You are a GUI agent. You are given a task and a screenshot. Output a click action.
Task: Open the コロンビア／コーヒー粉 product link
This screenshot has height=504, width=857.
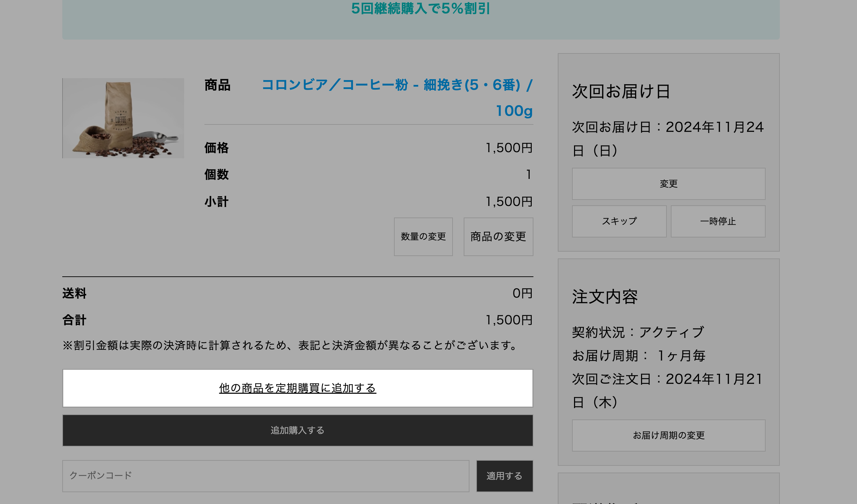(397, 85)
